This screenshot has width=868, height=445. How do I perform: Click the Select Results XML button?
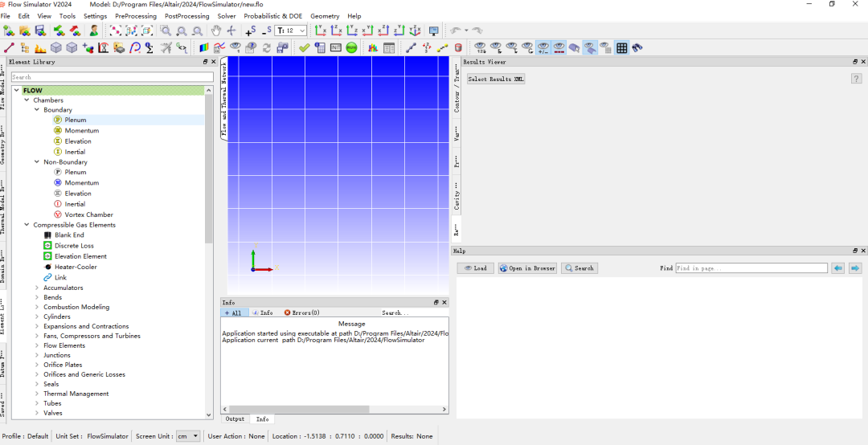[496, 80]
